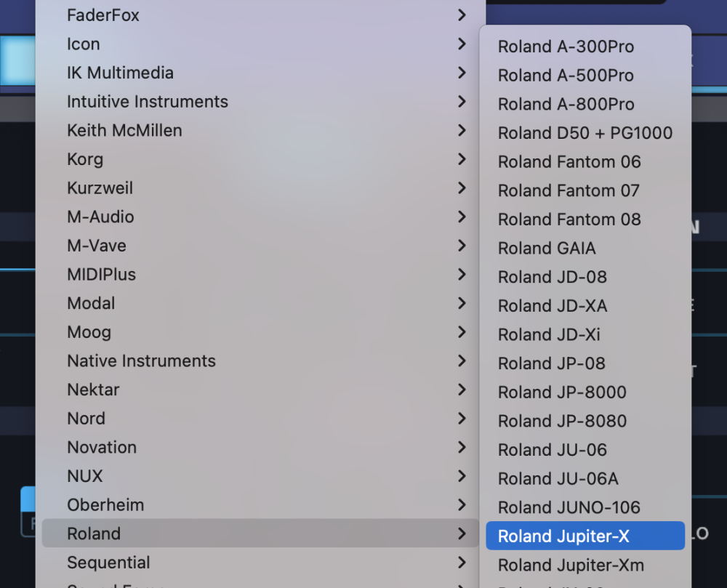
Task: Choose Roland JD-08
Action: click(585, 277)
